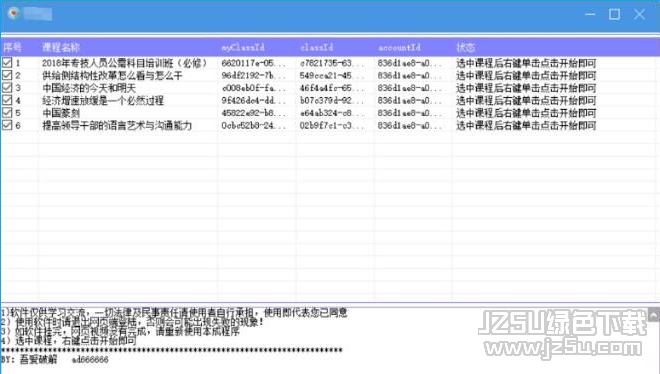The image size is (660, 374).
Task: Click classId cell 46f4a4fc-65...
Action: (x=331, y=88)
